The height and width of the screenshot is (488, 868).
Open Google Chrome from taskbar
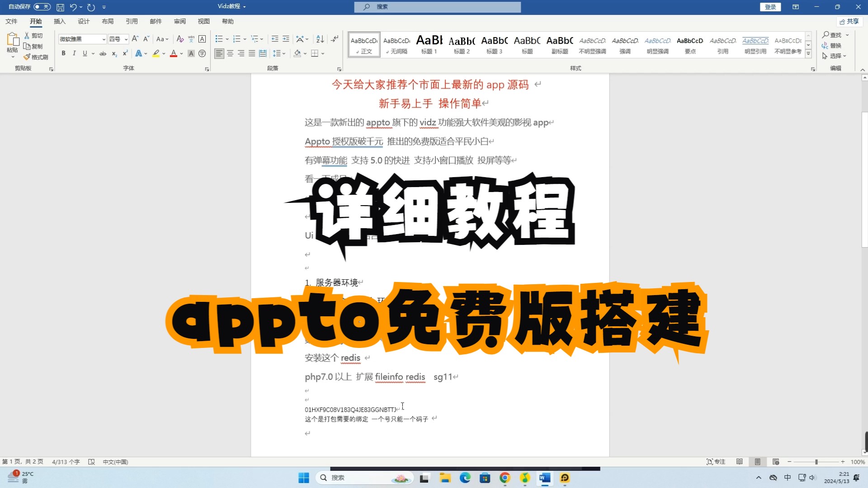505,478
